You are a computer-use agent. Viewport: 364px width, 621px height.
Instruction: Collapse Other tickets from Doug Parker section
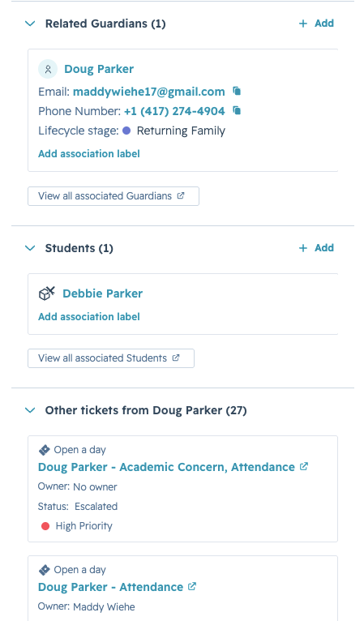[30, 410]
